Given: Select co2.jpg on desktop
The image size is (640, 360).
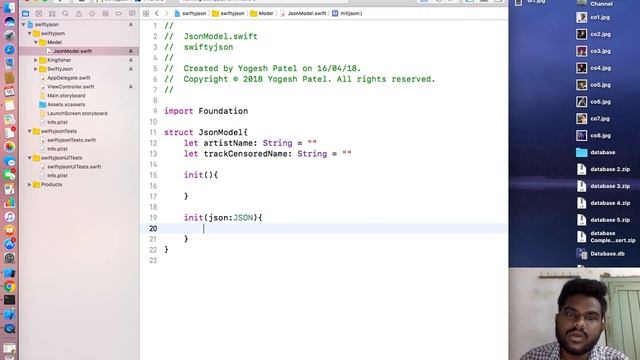Looking at the screenshot, I should click(593, 34).
